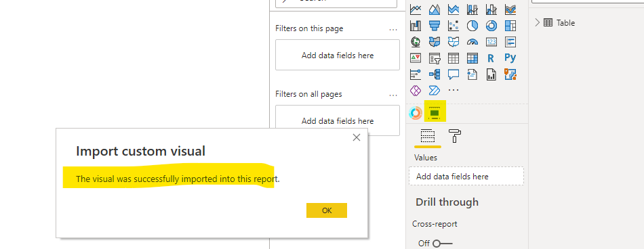This screenshot has width=644, height=249.
Task: Select the globe map visual
Action: coord(416,42)
